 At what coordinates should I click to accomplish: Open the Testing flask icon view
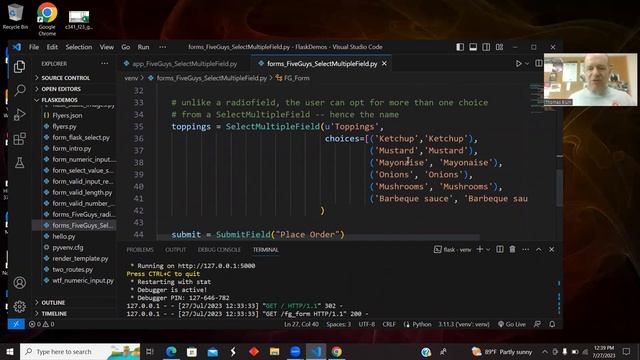(19, 163)
